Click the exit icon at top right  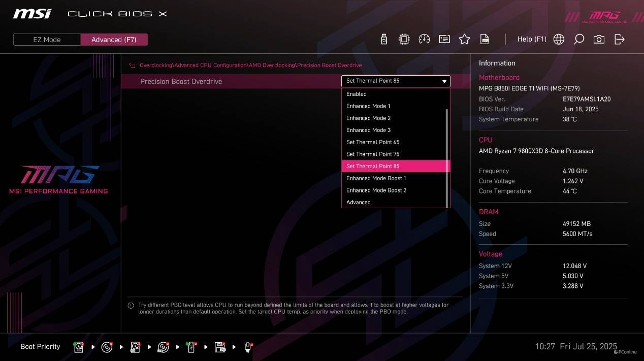619,40
